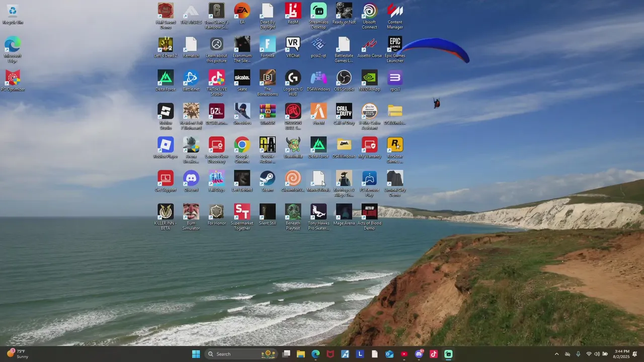Screen dimensions: 644x362
Task: Select the OBS Studio desktop icon
Action: (x=344, y=81)
